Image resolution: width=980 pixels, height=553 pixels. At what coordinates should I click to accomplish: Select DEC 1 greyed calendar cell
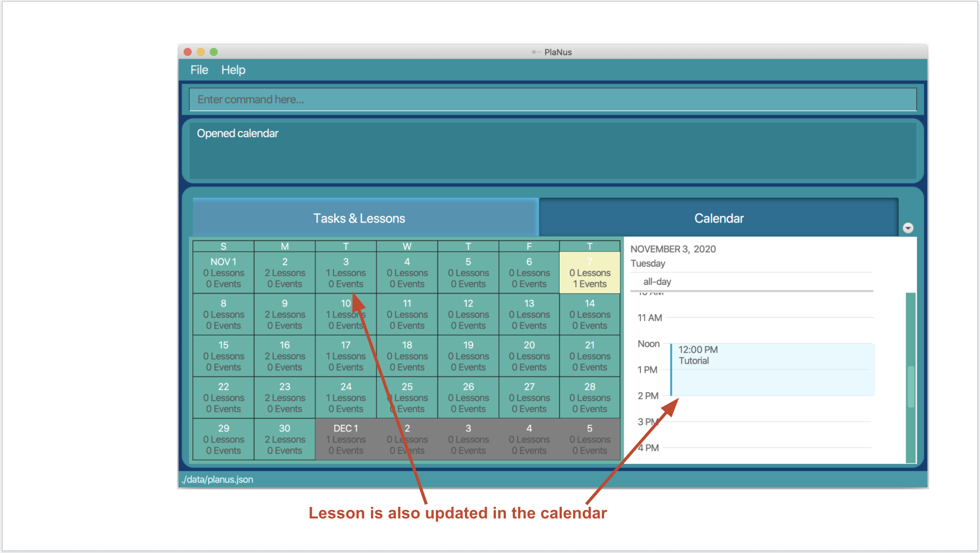346,439
